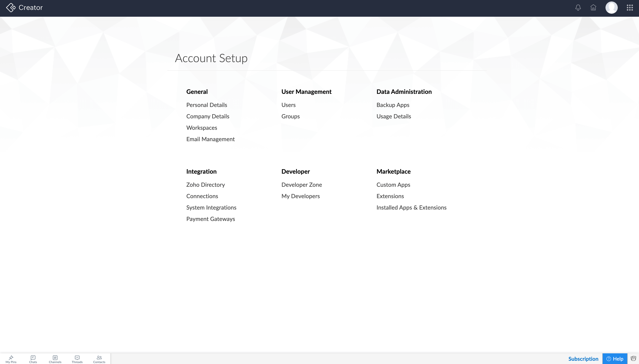Open the Subscription link
Screen dimensions: 639x364
coord(583,359)
